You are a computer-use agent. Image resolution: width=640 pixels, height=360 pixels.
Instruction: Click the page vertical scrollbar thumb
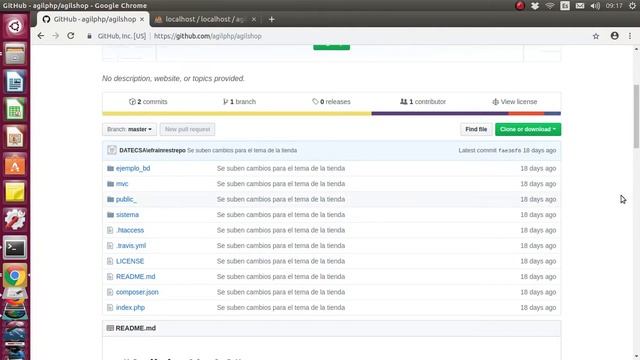tap(636, 116)
